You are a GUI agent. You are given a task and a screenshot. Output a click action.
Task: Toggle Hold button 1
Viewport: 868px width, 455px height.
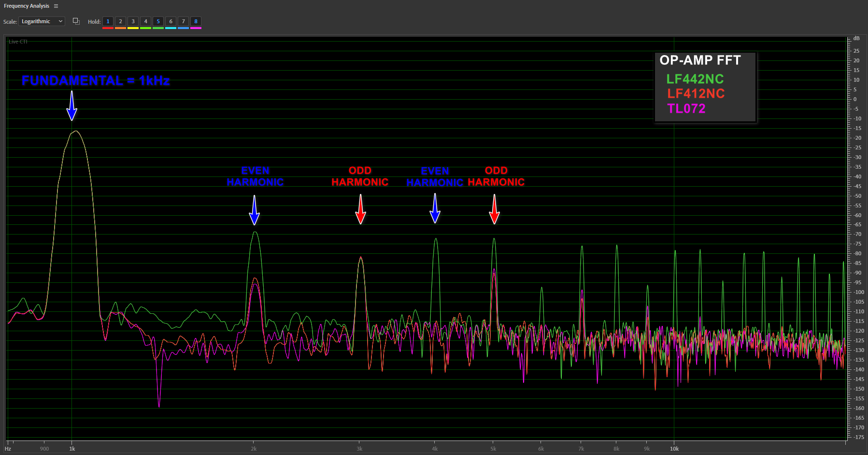(x=108, y=21)
